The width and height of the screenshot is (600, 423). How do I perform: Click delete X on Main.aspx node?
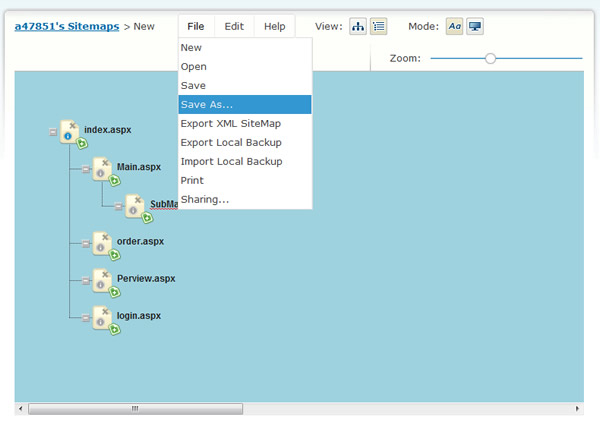(x=105, y=162)
